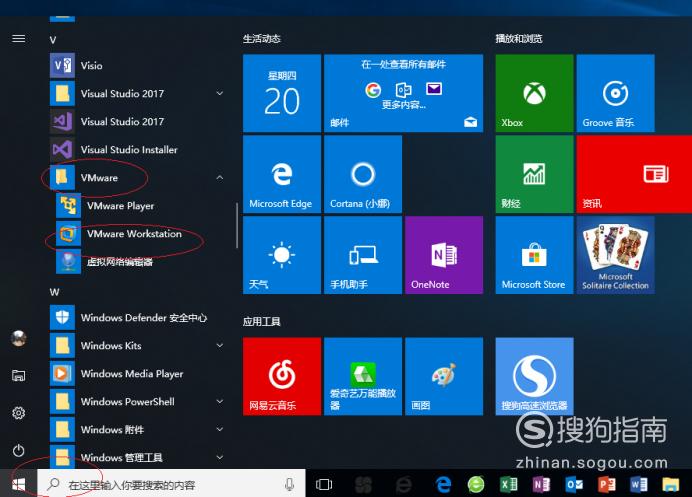The image size is (692, 497).
Task: Open the Cortana (小娜) tile
Action: (x=363, y=174)
